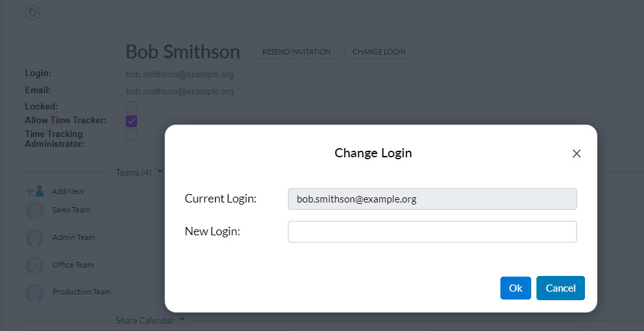The height and width of the screenshot is (331, 644).
Task: Click the tag icon at top left
Action: [32, 12]
